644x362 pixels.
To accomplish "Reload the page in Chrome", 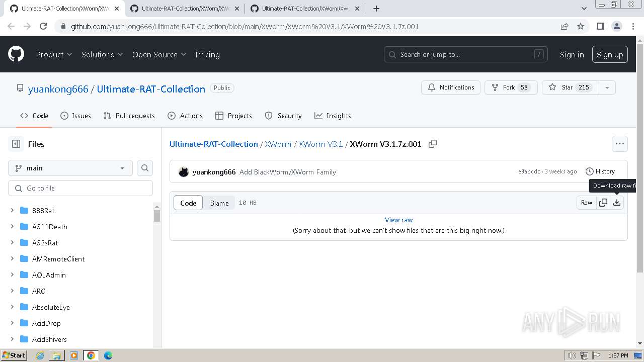I will (43, 27).
